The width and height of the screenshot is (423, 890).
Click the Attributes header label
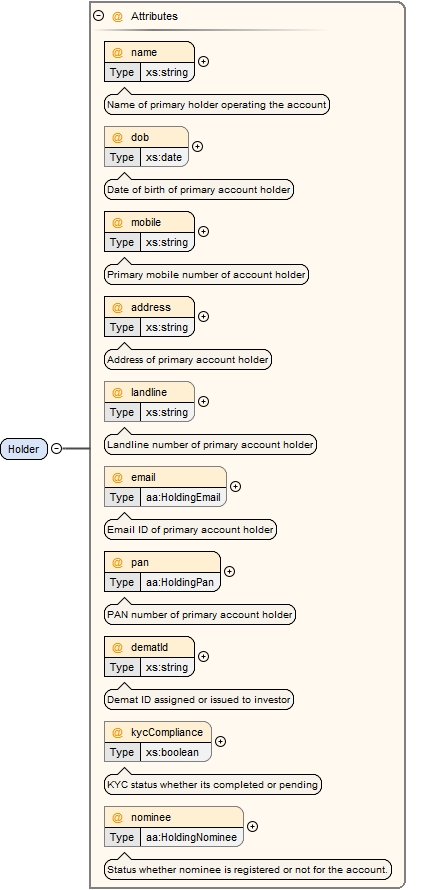[x=154, y=16]
